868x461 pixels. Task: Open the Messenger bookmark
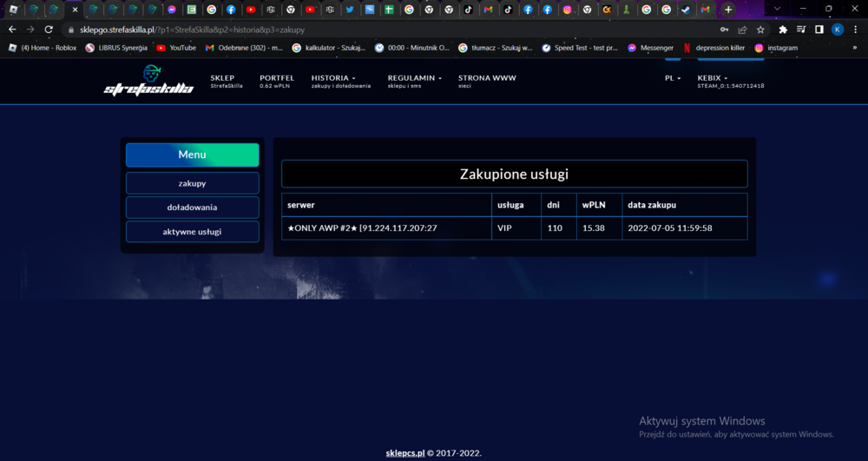[x=650, y=48]
